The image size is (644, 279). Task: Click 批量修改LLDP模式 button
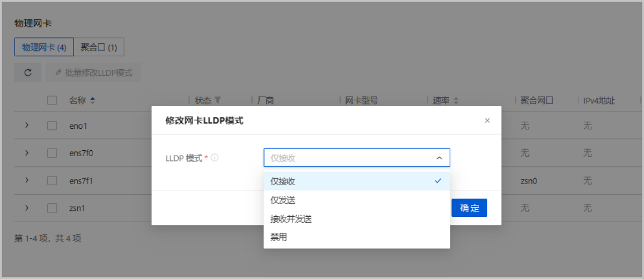93,72
